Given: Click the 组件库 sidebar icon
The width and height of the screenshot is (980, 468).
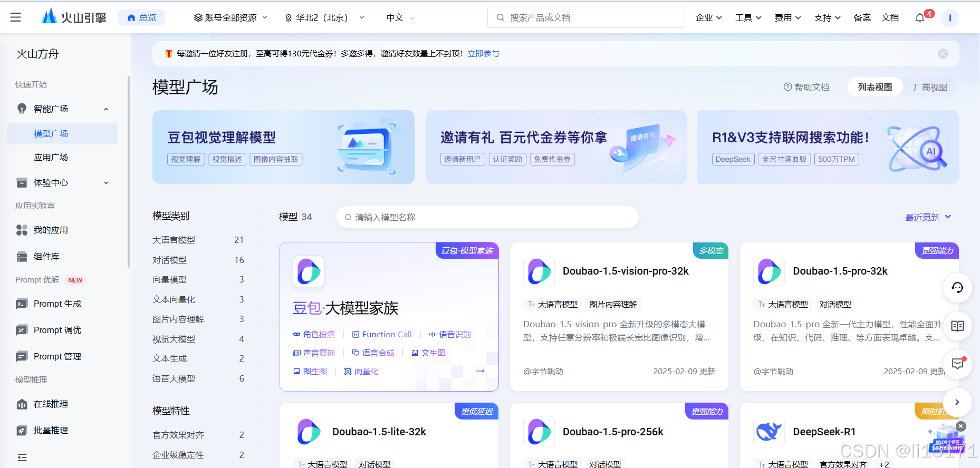Looking at the screenshot, I should [x=22, y=256].
